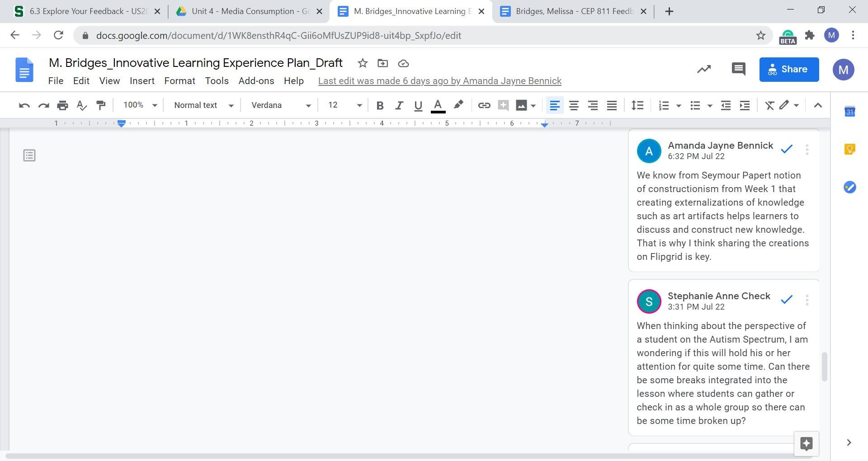Hide the menus with the collapse chevron
The image size is (868, 461).
coord(817,105)
